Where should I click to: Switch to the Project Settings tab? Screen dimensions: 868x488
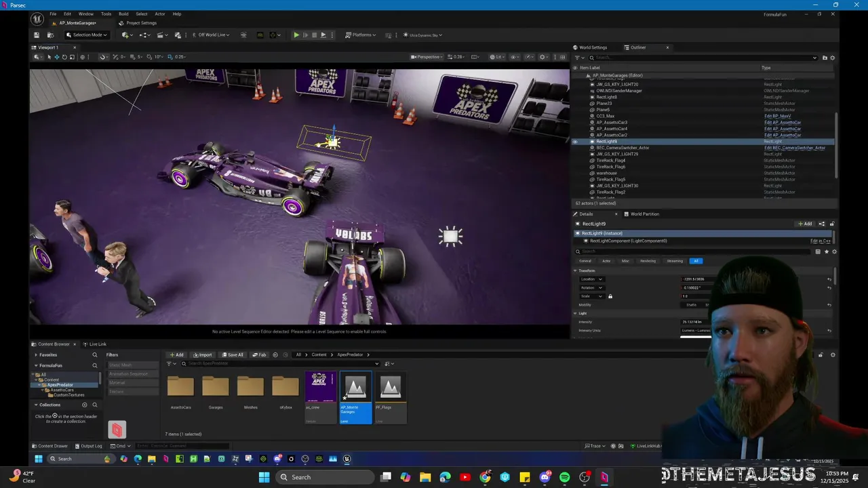[x=138, y=23]
